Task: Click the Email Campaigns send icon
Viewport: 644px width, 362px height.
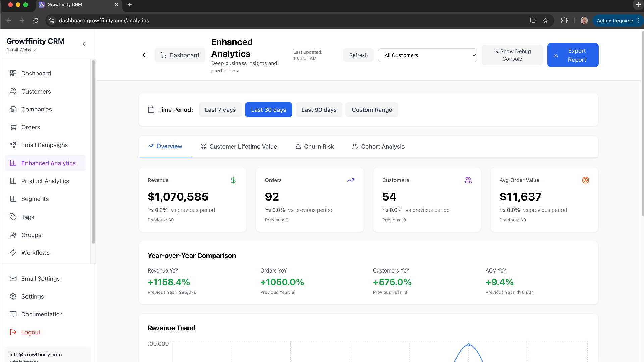Action: [13, 145]
